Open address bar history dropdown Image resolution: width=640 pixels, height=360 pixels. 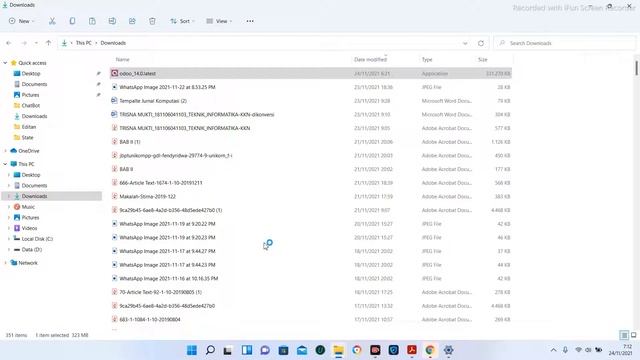[x=465, y=43]
